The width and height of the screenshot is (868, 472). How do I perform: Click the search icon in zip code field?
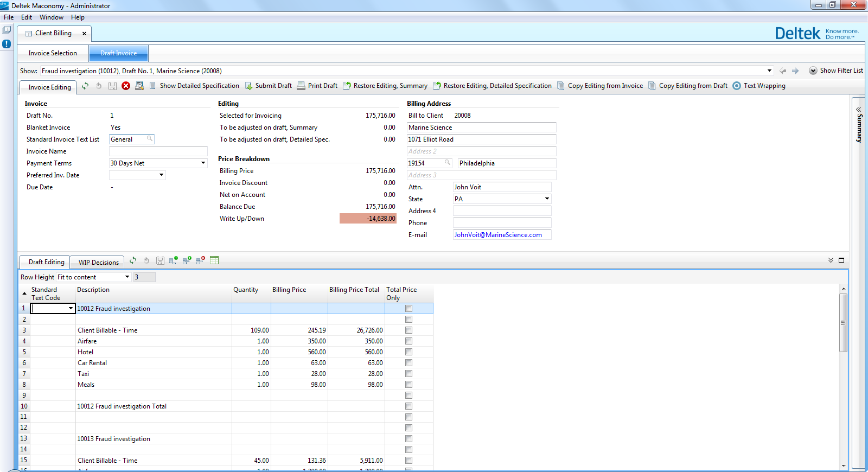pos(448,163)
